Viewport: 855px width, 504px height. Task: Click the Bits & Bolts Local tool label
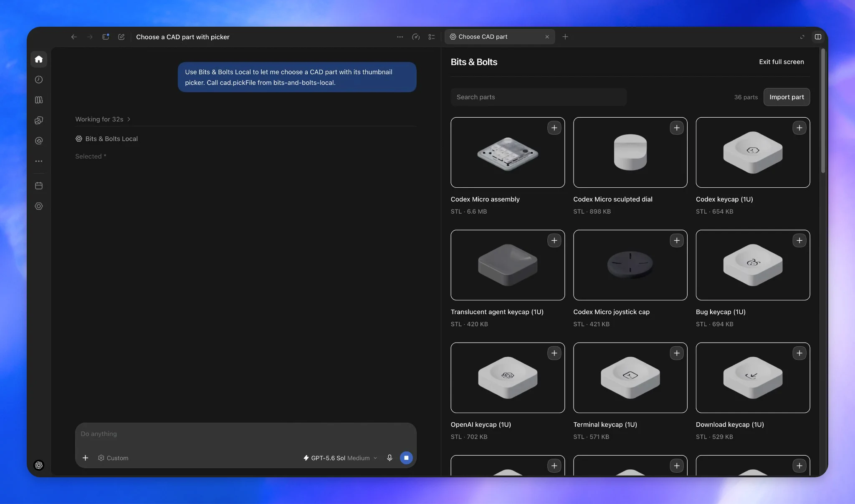(106, 139)
